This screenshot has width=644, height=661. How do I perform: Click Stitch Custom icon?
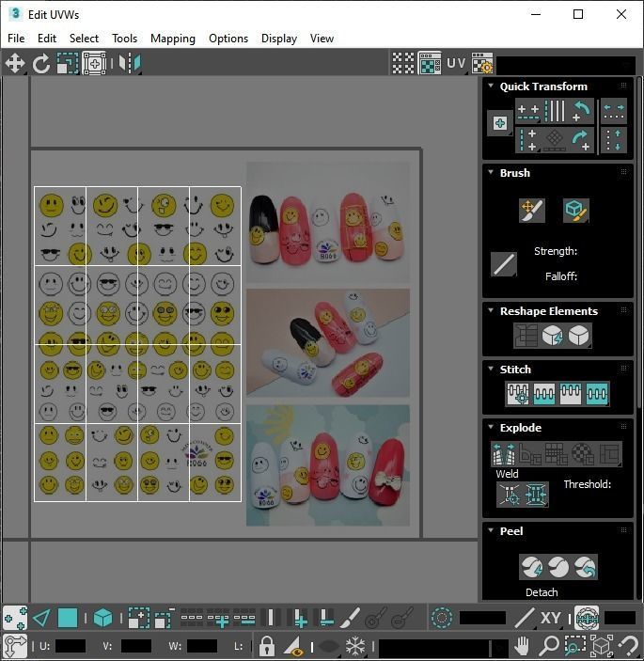597,393
